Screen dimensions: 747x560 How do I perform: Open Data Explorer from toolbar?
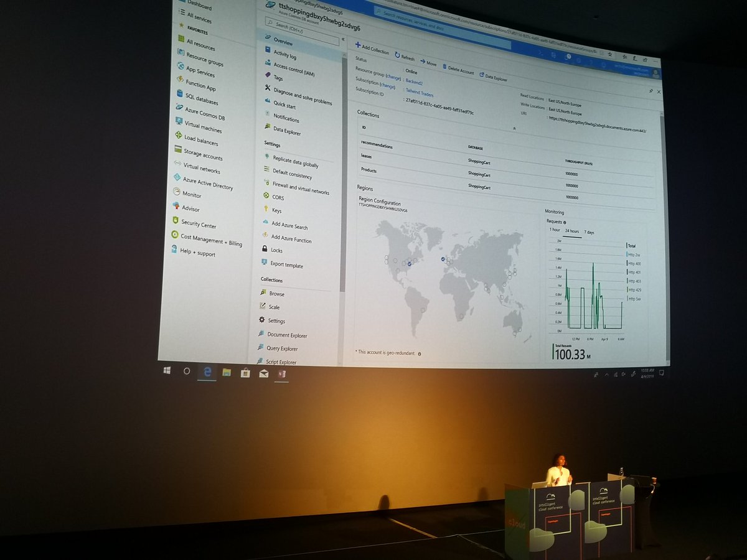[x=493, y=77]
